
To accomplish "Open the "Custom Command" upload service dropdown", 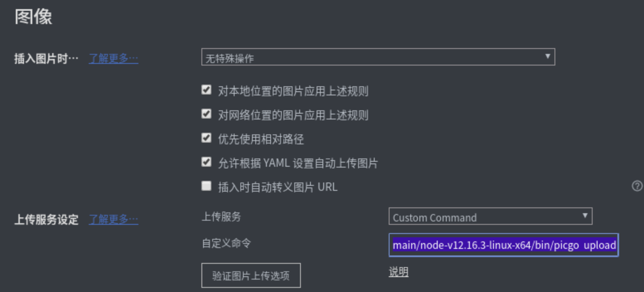I will tap(477, 217).
